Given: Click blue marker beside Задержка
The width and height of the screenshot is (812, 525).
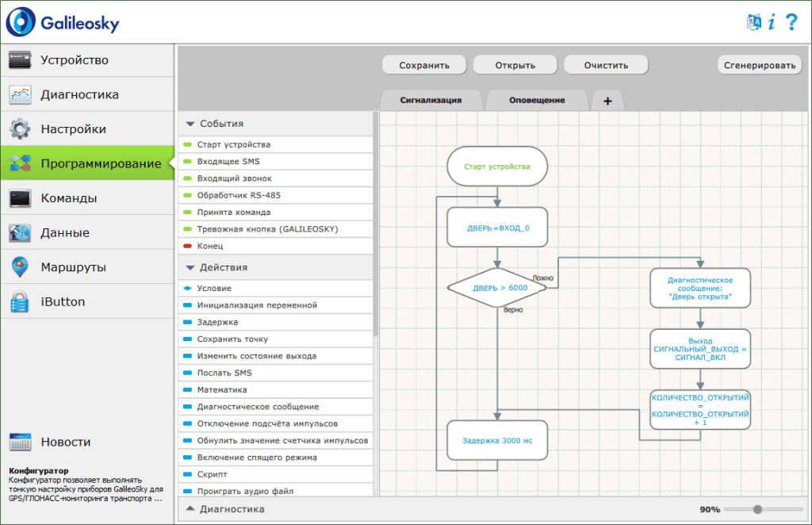Looking at the screenshot, I should click(x=187, y=322).
